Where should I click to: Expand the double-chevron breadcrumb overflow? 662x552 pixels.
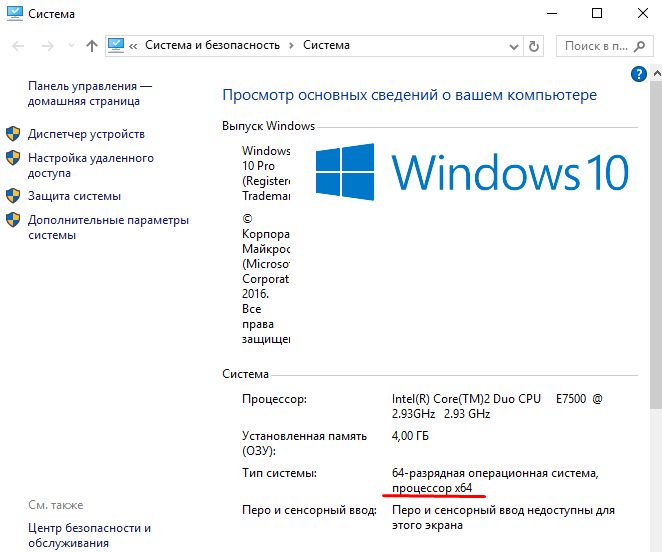coord(133,46)
